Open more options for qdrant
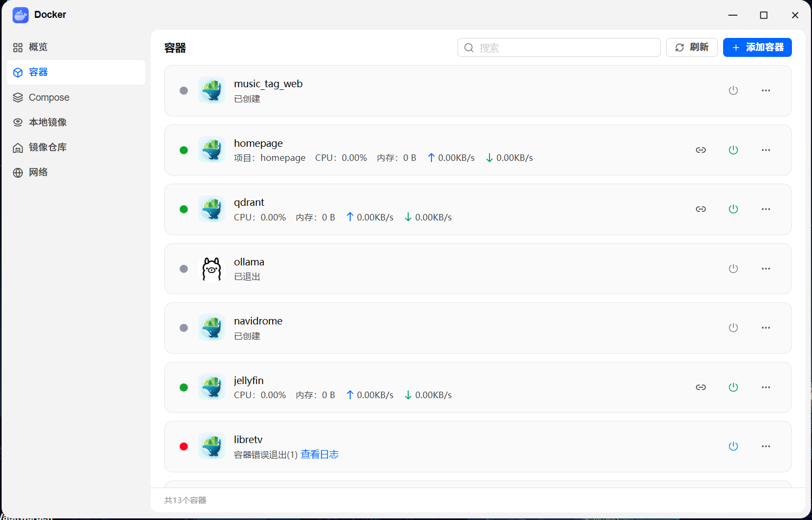 (766, 209)
